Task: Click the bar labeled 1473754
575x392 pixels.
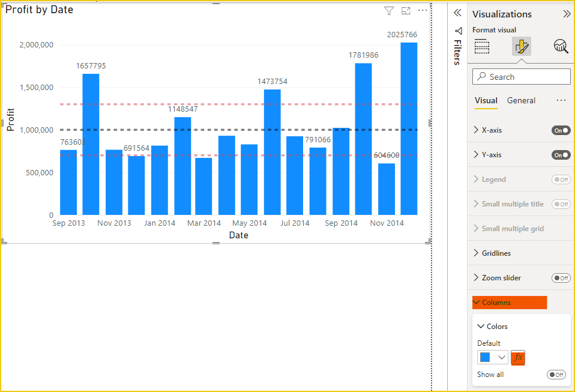Action: pyautogui.click(x=272, y=152)
